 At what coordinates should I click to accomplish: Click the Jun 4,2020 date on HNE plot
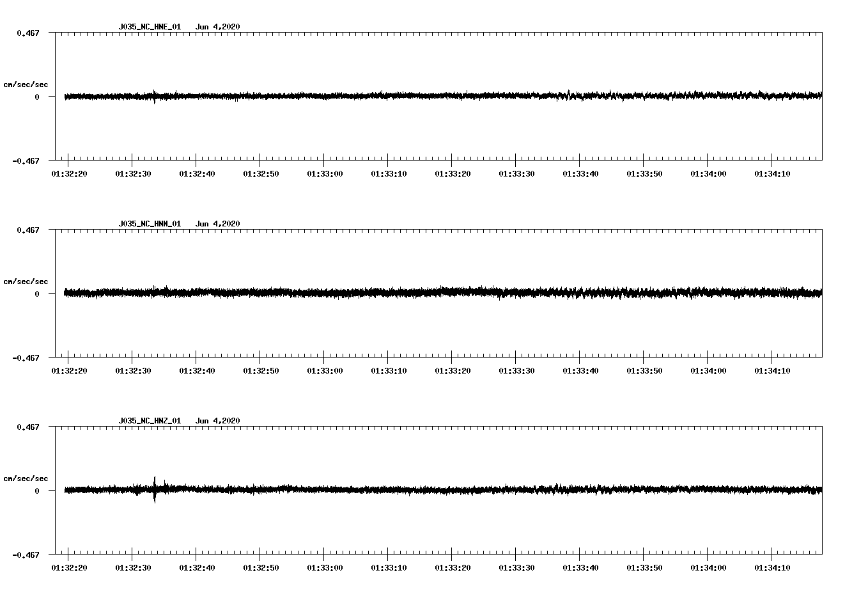click(x=217, y=27)
